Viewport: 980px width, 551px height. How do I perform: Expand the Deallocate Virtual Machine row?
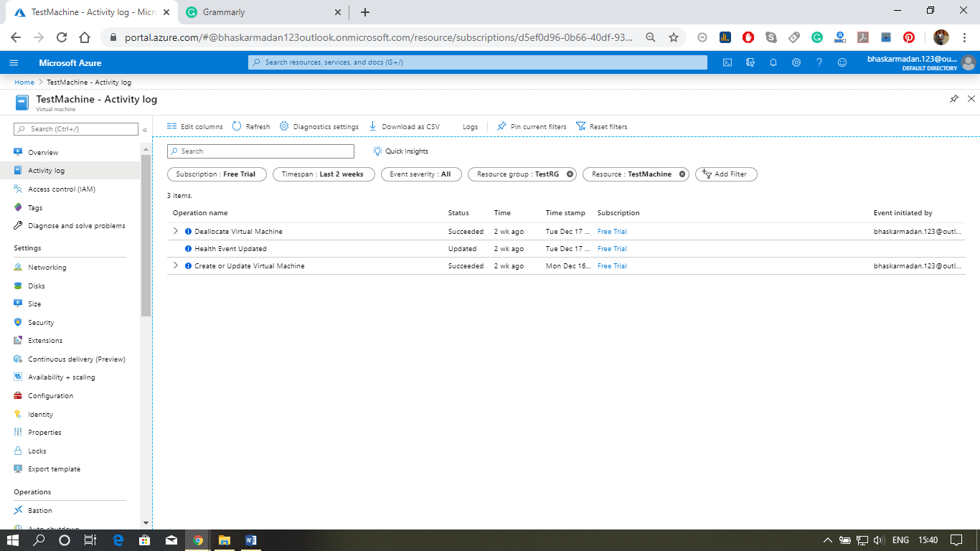click(x=176, y=231)
